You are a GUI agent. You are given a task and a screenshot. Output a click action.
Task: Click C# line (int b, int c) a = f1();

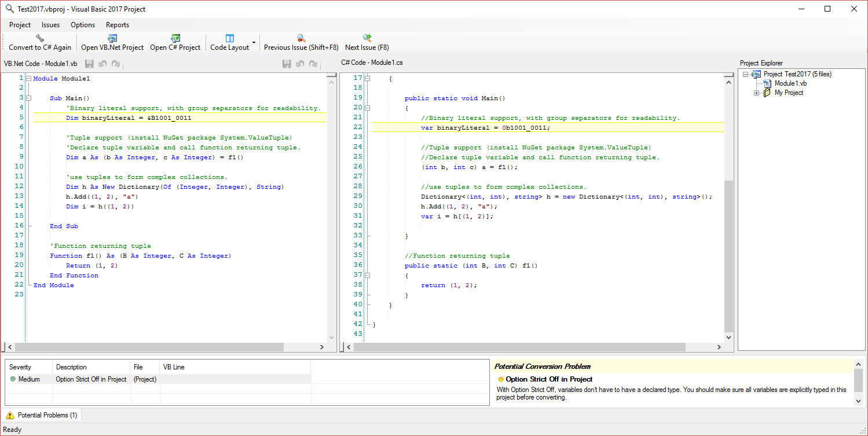469,167
